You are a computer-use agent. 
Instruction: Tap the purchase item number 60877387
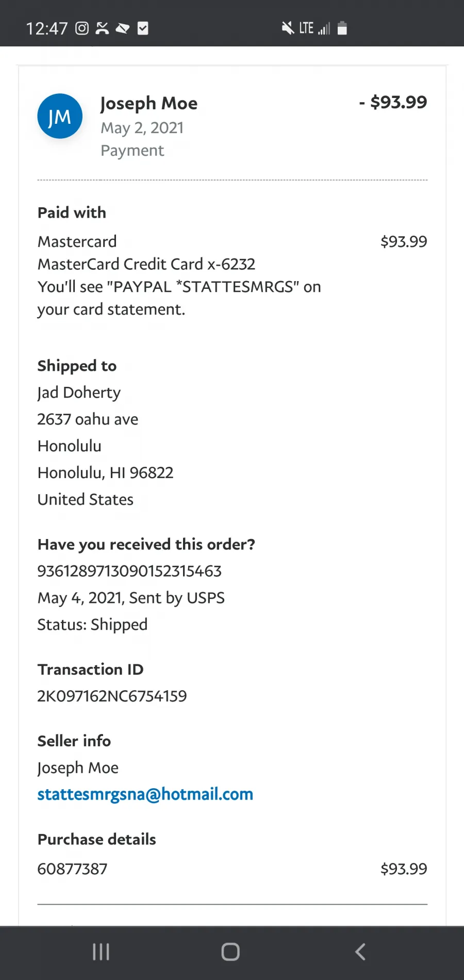pyautogui.click(x=72, y=869)
